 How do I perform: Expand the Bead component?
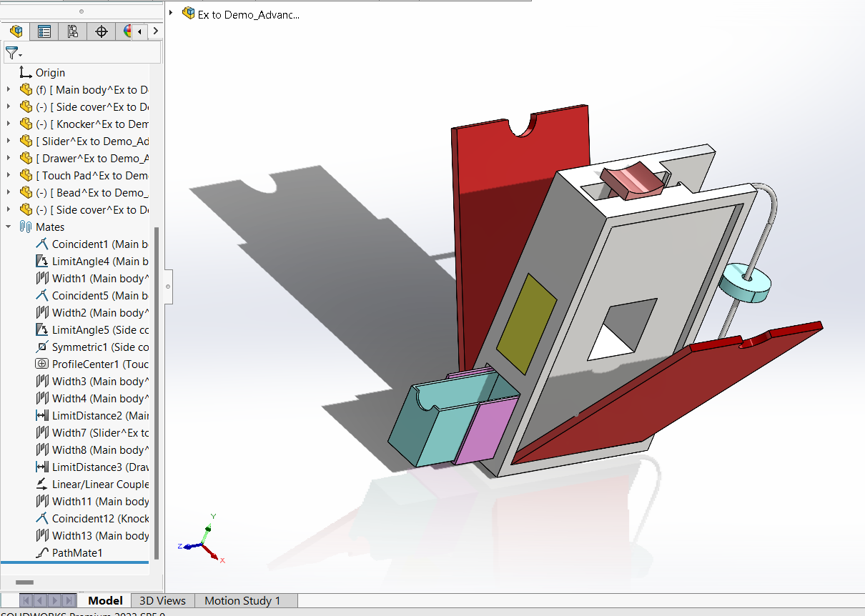(x=9, y=192)
